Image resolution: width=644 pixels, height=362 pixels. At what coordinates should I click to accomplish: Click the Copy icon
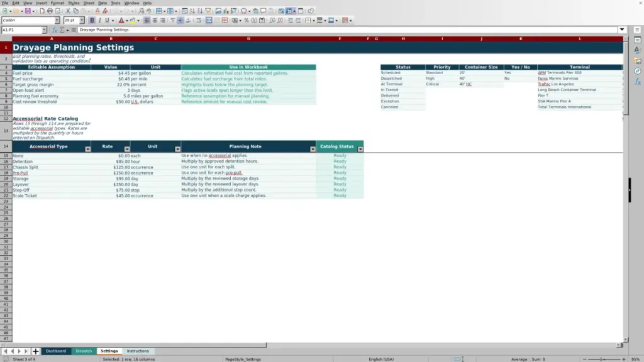tap(75, 11)
